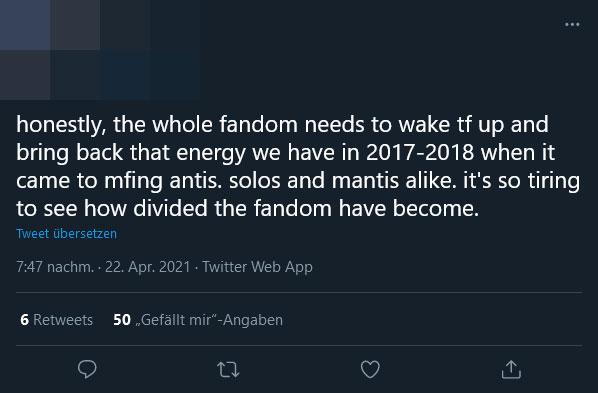
Task: Click the reply speech bubble icon
Action: (87, 369)
